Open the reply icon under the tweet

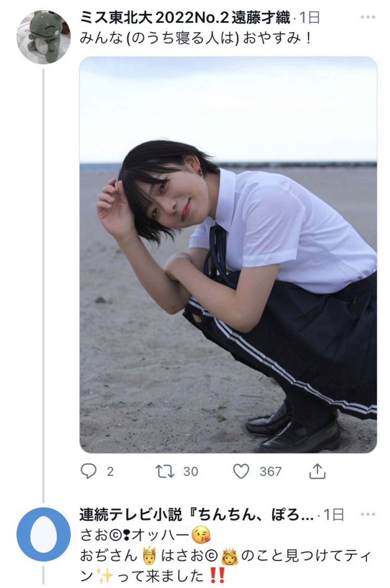tap(88, 471)
